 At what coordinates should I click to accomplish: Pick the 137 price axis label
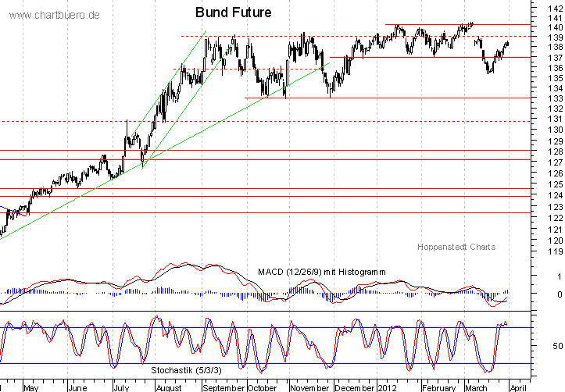click(555, 57)
